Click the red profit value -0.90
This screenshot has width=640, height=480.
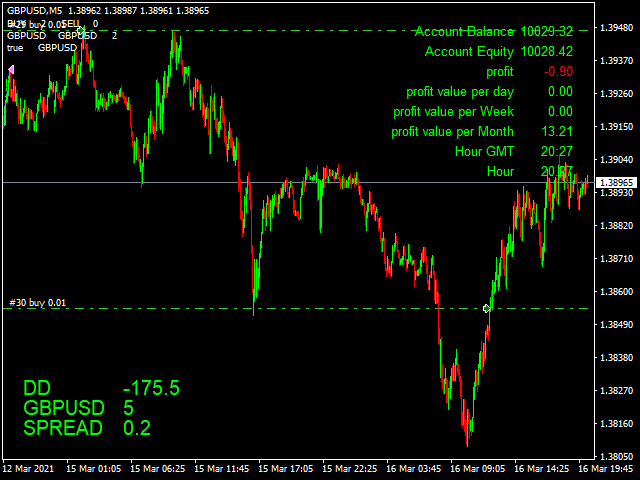[558, 71]
